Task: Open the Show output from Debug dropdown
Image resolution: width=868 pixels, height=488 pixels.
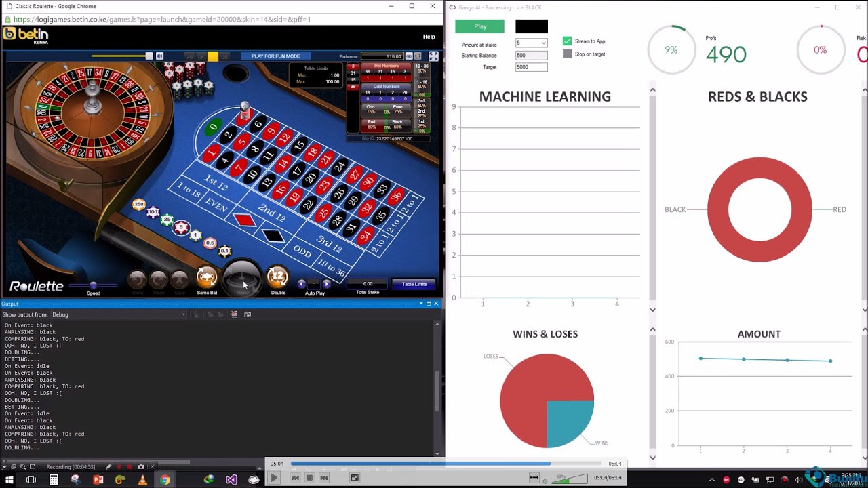Action: point(119,314)
